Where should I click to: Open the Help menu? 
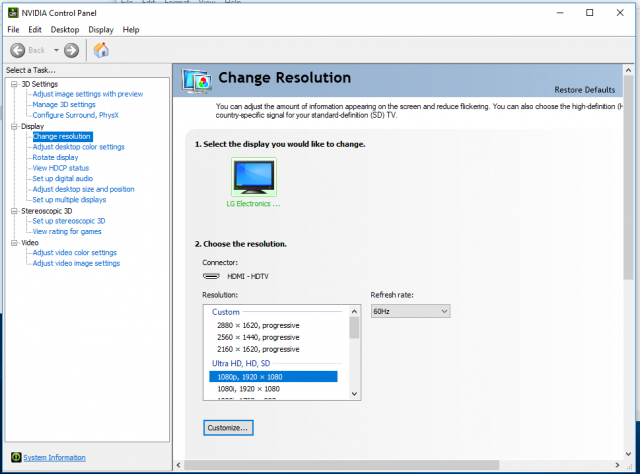click(x=130, y=30)
